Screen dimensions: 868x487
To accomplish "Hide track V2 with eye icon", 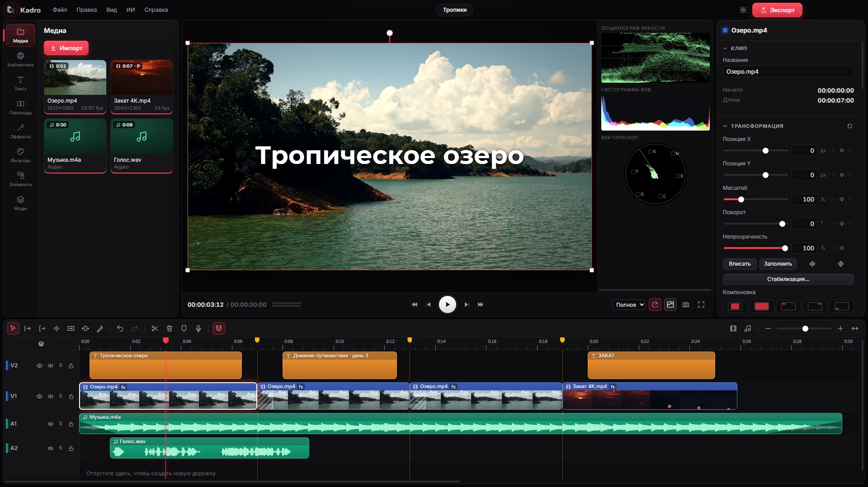I will click(39, 365).
